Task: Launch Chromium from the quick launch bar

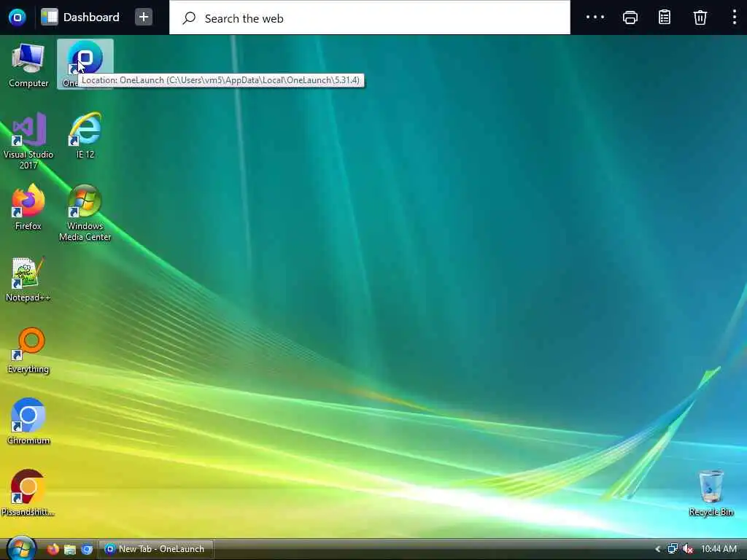Action: [x=87, y=549]
